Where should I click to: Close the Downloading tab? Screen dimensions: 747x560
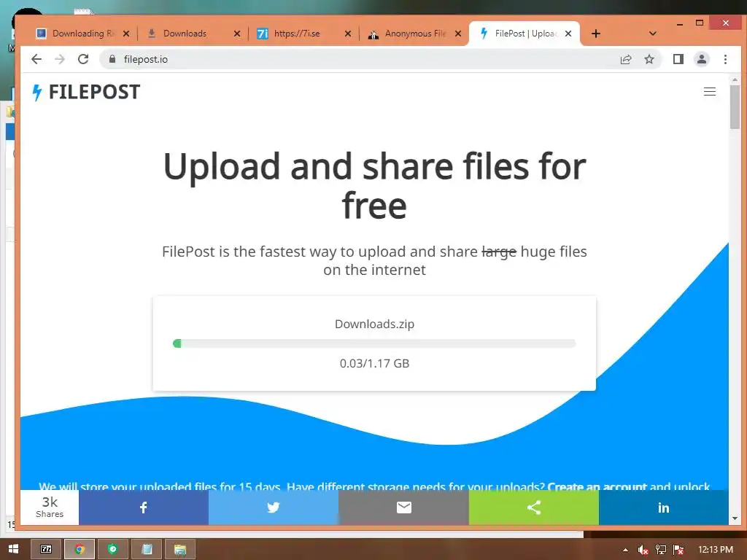click(126, 34)
